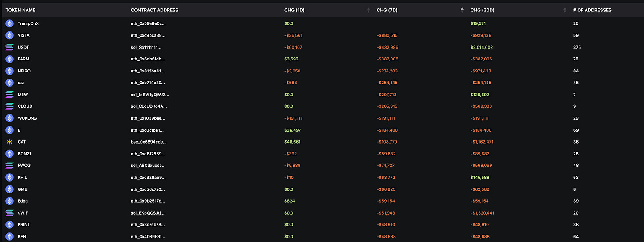Viewport: 644px width, 242px height.
Task: Click the Ethereum icon beside TrumpOnX
Action: click(x=9, y=23)
